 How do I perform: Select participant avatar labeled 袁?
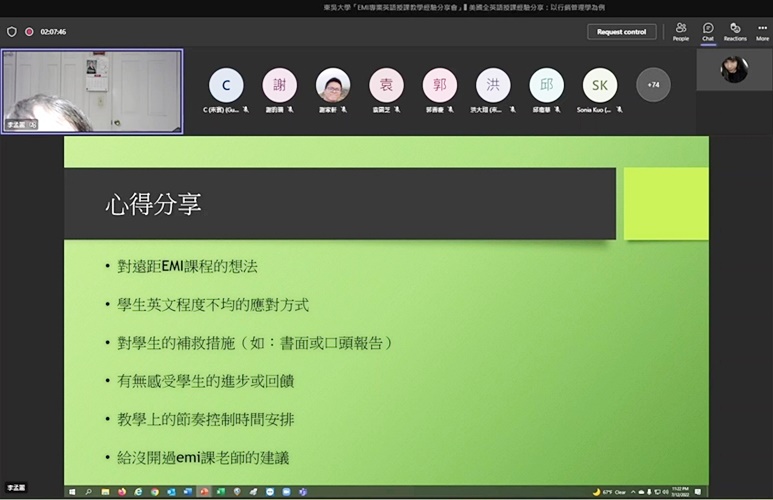coord(386,85)
